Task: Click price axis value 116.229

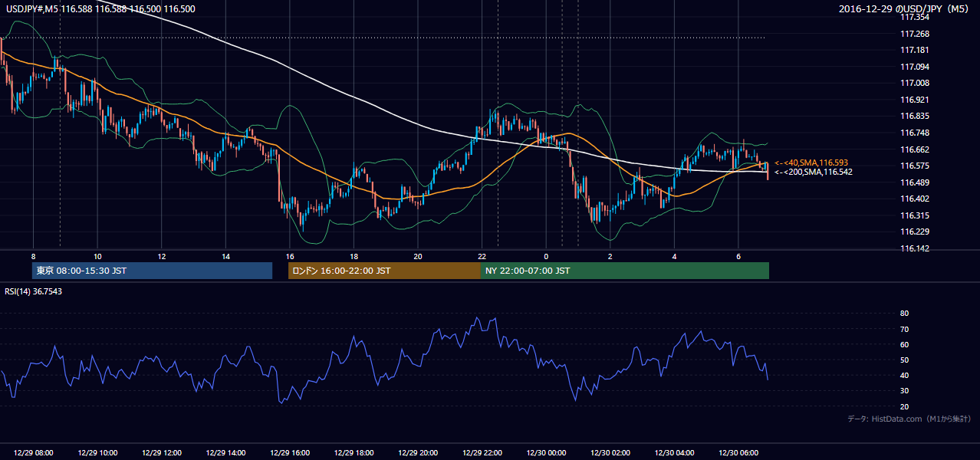Action: coord(914,232)
